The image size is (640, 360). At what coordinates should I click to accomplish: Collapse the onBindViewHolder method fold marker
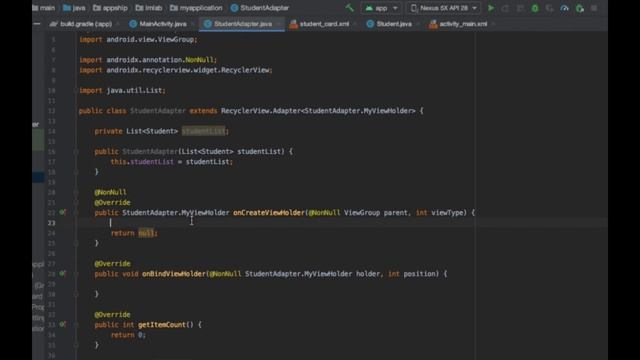tap(76, 274)
